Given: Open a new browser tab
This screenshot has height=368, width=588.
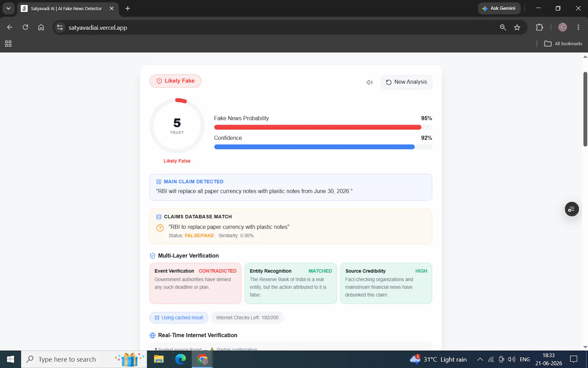Looking at the screenshot, I should point(128,8).
